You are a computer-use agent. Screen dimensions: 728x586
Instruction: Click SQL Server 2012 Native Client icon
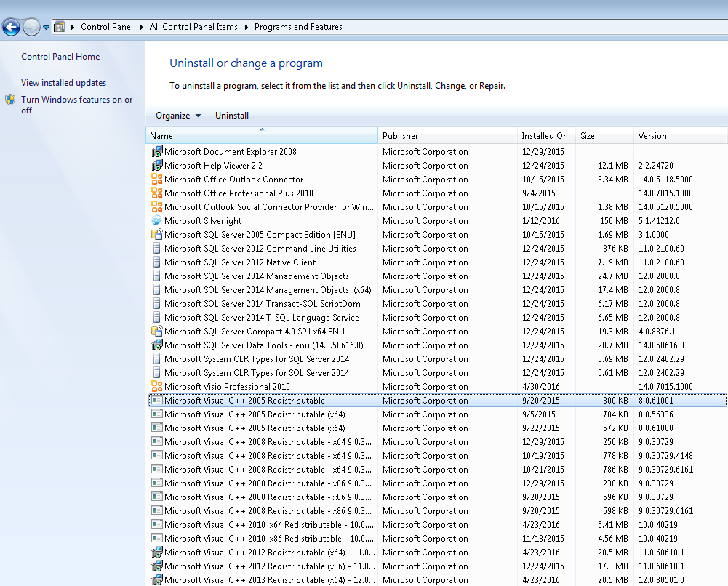(157, 262)
